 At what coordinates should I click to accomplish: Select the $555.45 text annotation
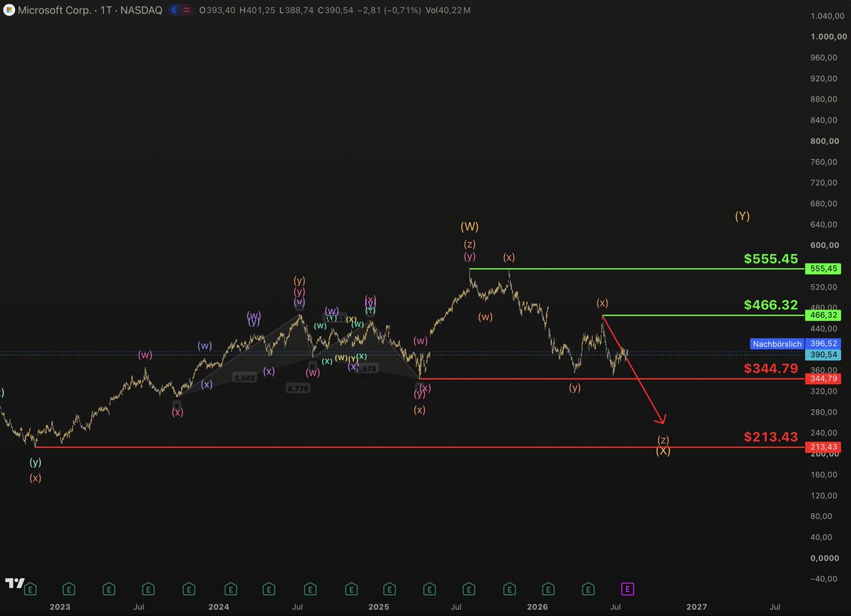(771, 259)
